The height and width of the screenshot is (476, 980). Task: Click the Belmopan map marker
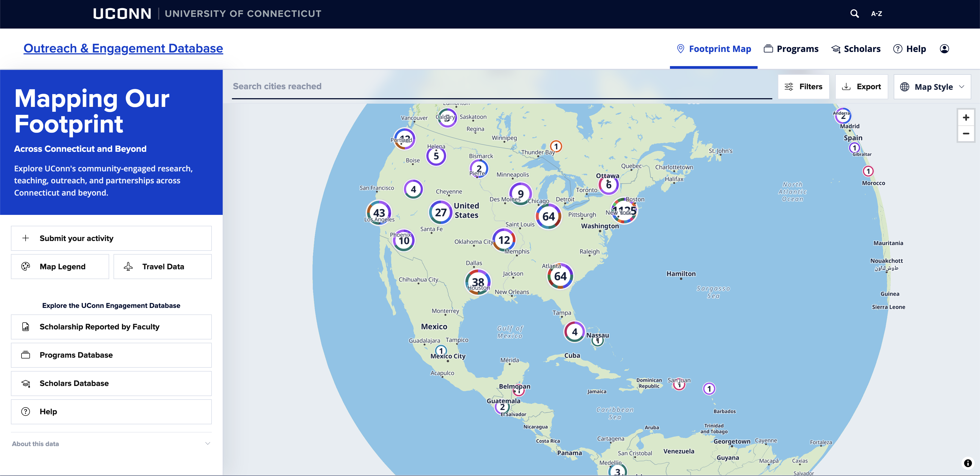click(x=519, y=391)
